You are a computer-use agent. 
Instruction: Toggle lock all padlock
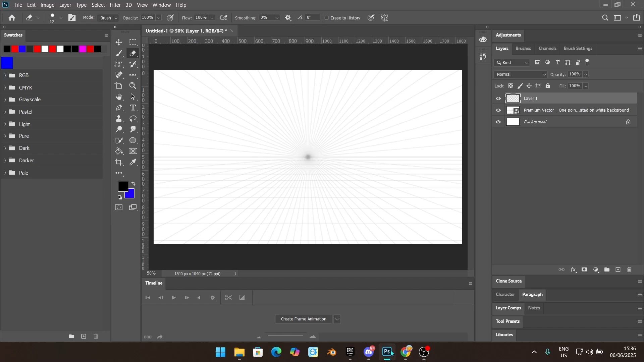[548, 86]
